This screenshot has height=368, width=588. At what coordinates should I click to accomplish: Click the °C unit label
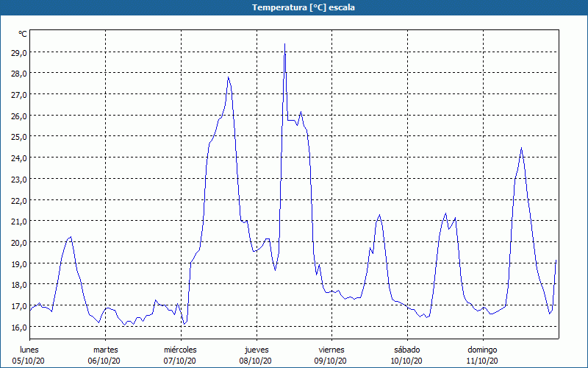tap(23, 34)
